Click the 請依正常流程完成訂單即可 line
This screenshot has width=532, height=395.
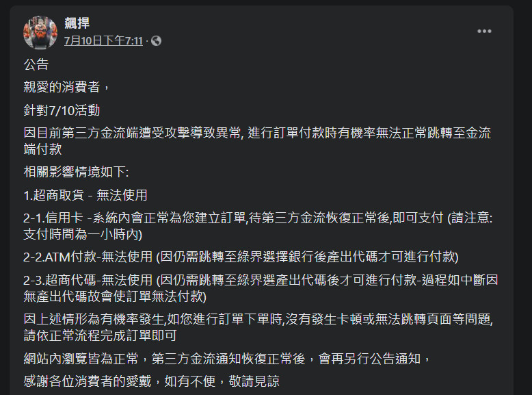coord(100,335)
